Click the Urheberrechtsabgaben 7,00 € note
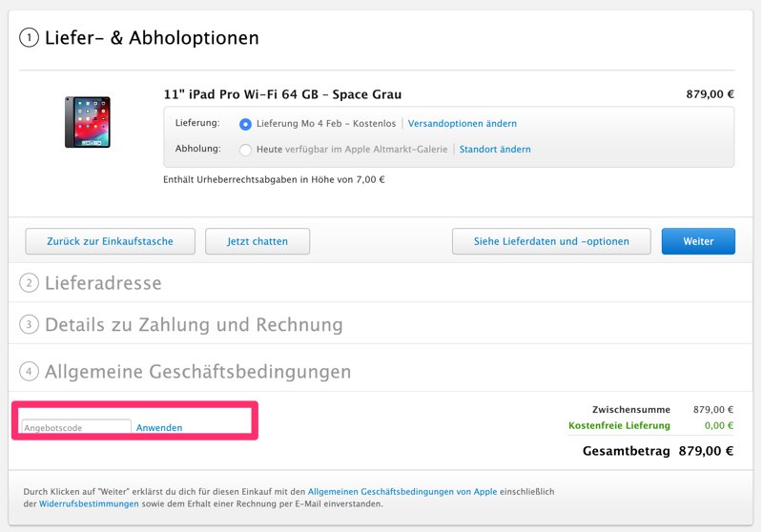Viewport: 763px width, 532px height. click(274, 180)
